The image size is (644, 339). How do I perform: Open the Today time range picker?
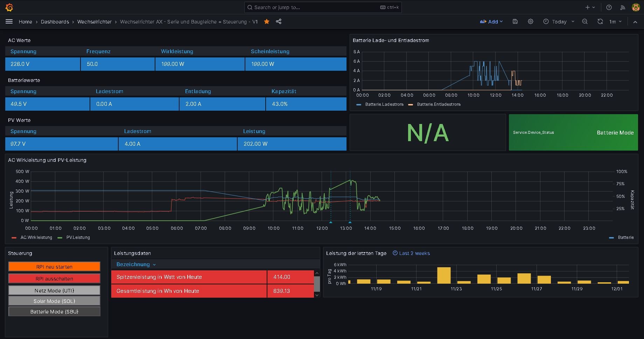click(x=559, y=22)
